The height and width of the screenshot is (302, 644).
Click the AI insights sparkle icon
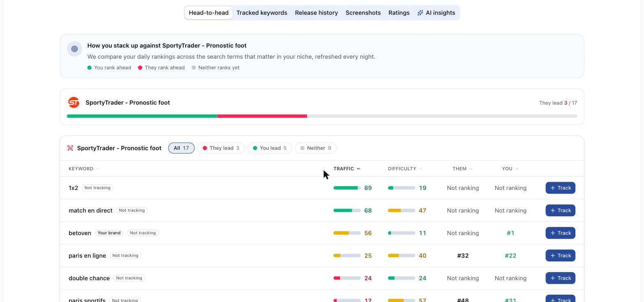[420, 13]
